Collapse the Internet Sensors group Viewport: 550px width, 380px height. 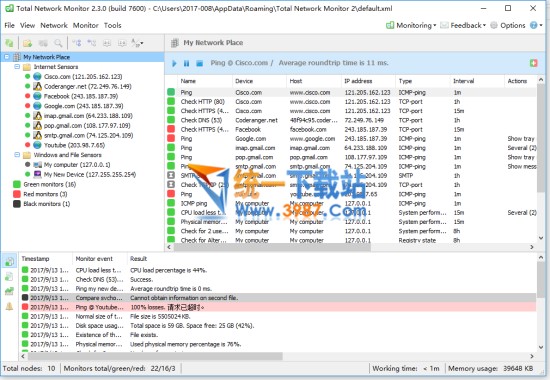pos(17,66)
